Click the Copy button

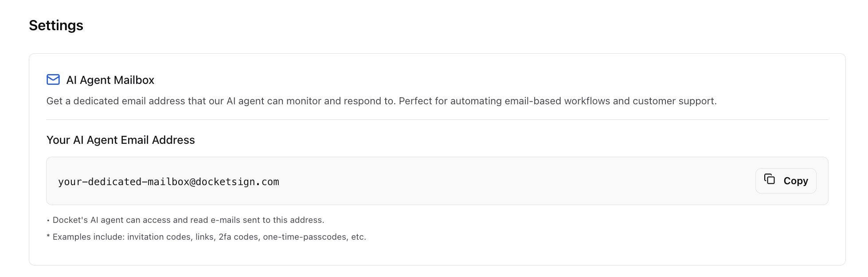786,181
